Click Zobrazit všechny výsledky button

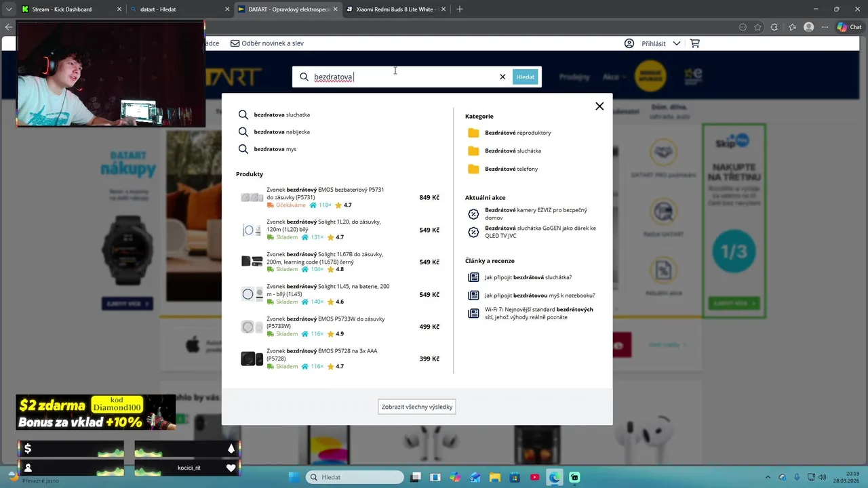[x=417, y=407]
